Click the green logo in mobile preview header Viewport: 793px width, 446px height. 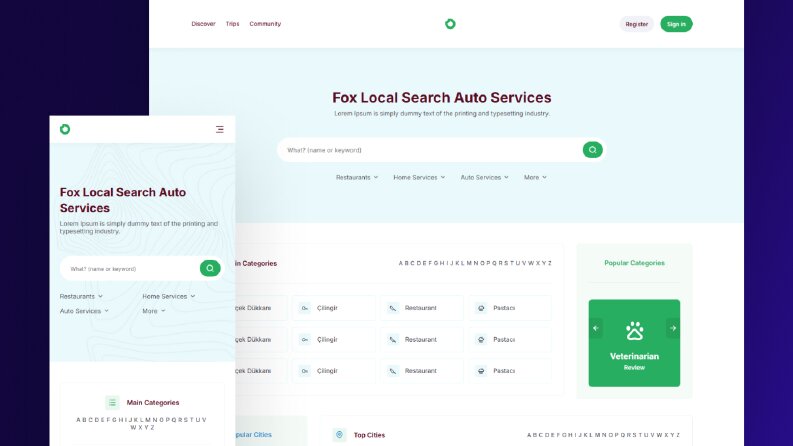point(65,129)
